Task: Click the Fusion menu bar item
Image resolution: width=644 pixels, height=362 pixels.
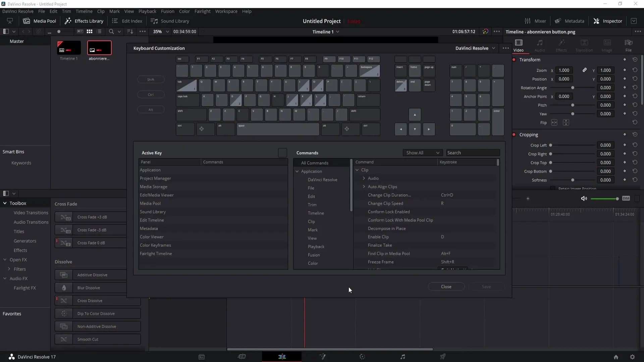Action: (167, 11)
